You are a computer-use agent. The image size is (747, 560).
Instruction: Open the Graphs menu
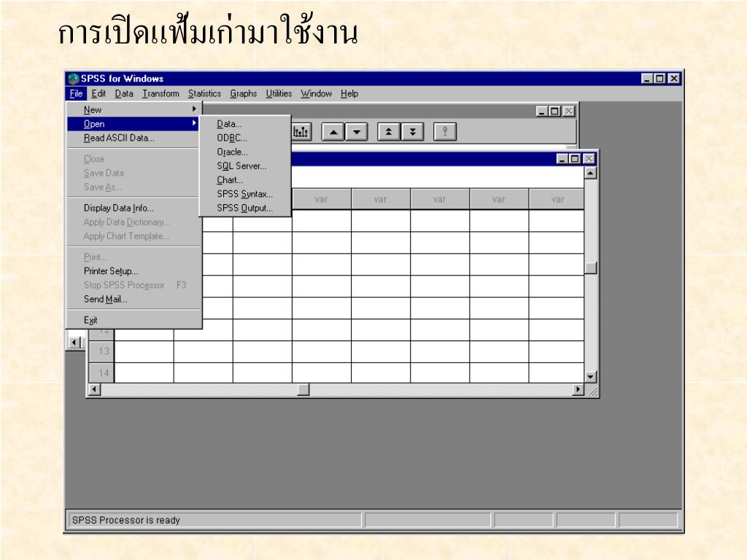click(x=244, y=93)
